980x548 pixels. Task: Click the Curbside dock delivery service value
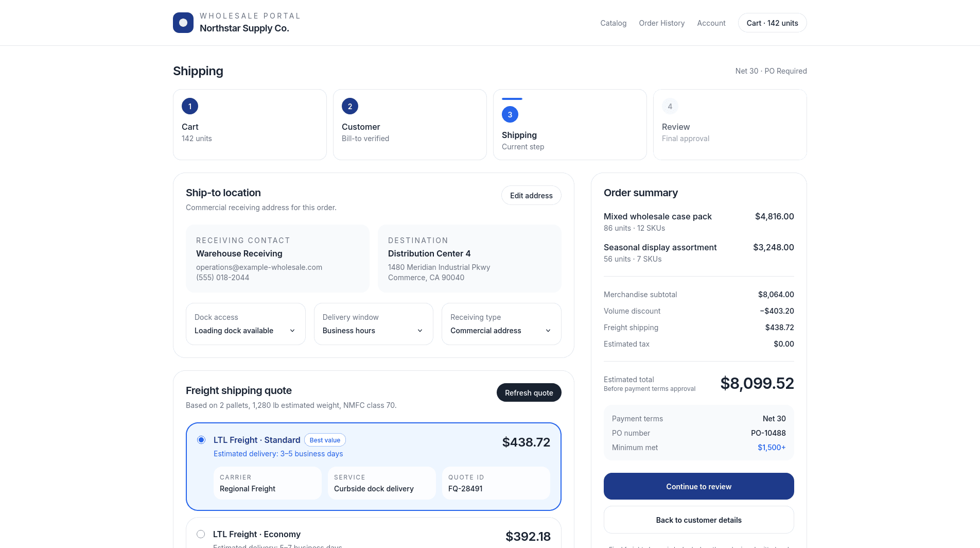(374, 489)
